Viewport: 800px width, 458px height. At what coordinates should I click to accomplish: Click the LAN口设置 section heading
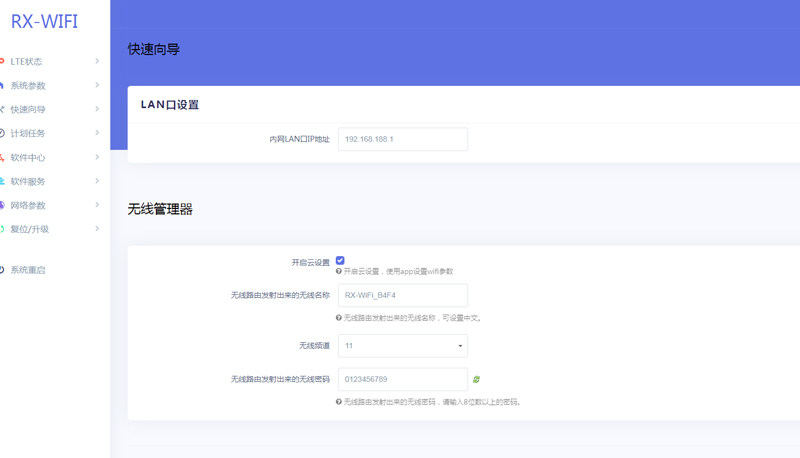(170, 105)
